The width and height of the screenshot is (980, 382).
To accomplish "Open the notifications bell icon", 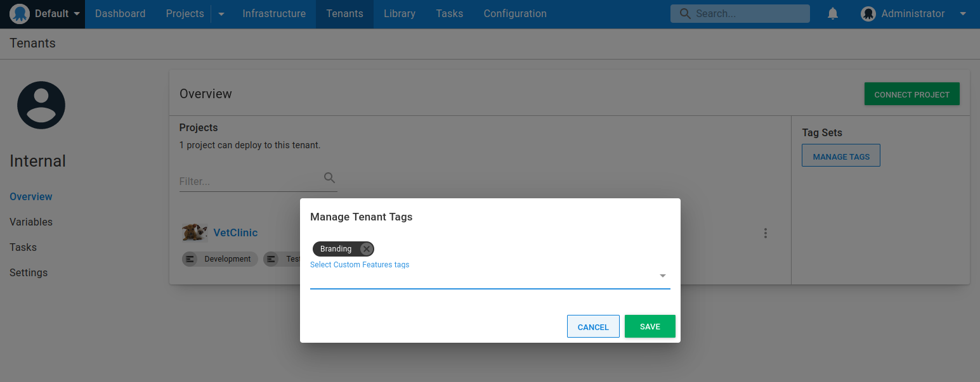I will (833, 14).
